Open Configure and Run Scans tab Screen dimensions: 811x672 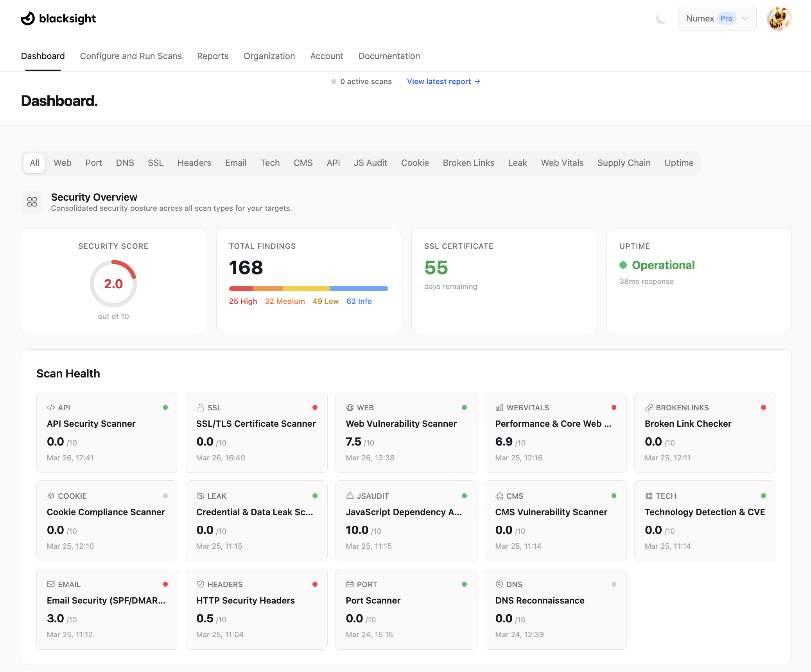(x=131, y=56)
